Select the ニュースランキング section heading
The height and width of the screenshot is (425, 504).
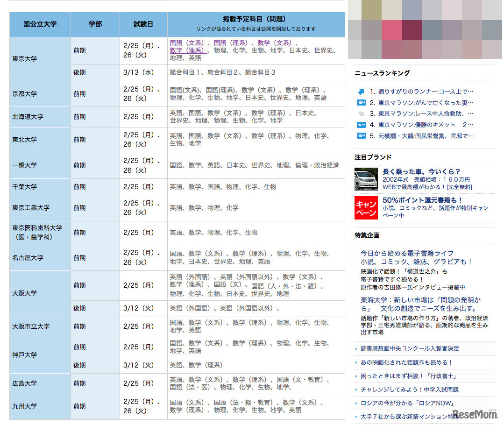pos(381,73)
